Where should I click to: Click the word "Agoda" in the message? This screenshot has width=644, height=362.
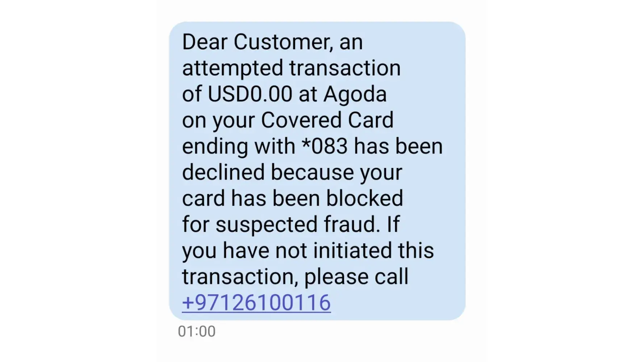pyautogui.click(x=355, y=94)
